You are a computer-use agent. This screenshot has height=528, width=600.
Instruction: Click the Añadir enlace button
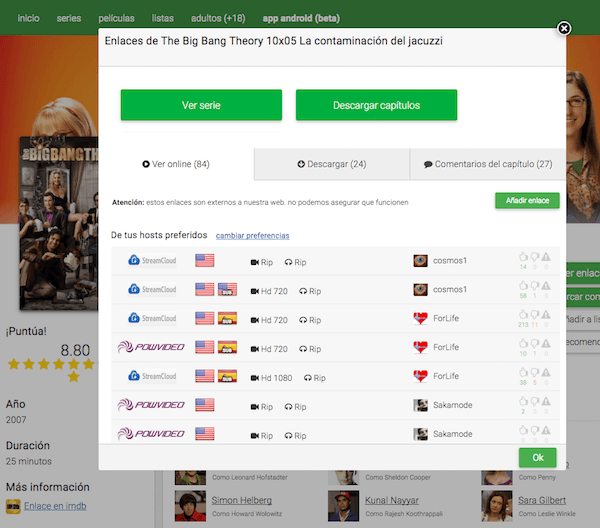click(527, 201)
